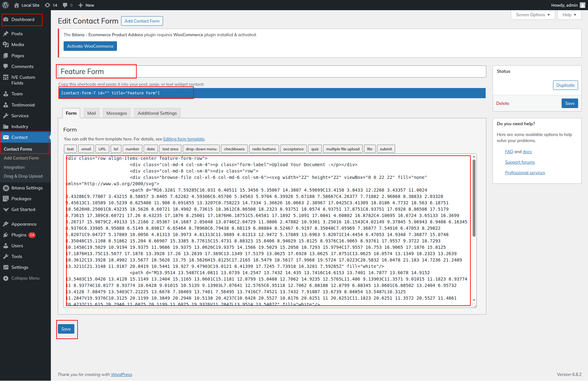Click the WordPress logo icon
Image resolution: width=588 pixels, height=381 pixels.
click(5, 5)
